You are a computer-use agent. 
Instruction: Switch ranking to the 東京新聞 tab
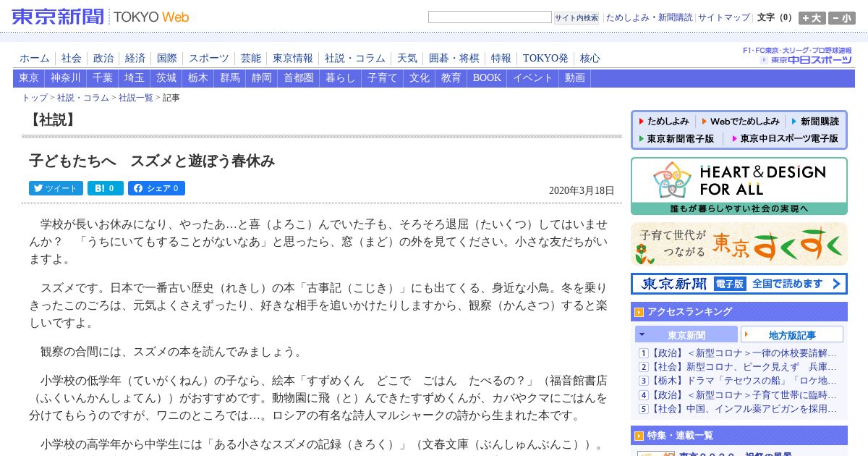686,334
